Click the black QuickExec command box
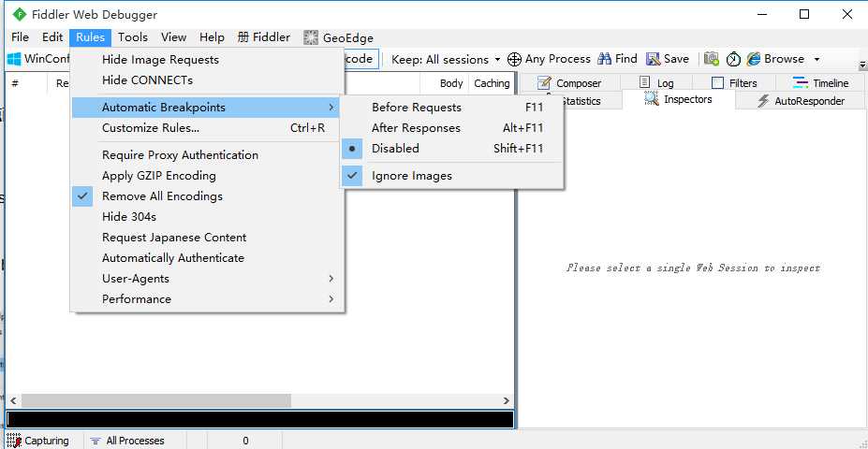868x449 pixels. (x=259, y=419)
